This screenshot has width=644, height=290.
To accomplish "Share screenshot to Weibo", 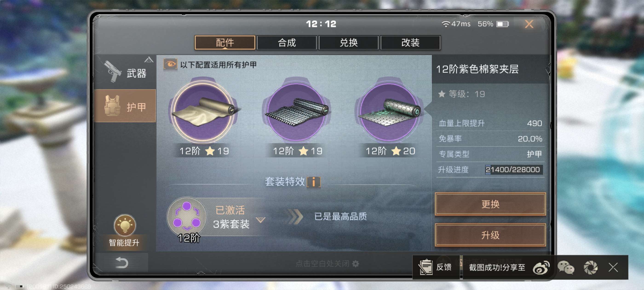I will [541, 267].
